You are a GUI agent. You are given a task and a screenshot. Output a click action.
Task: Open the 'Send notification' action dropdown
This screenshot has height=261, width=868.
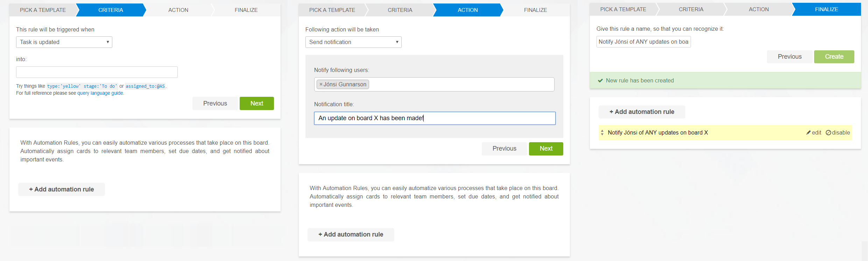[353, 42]
